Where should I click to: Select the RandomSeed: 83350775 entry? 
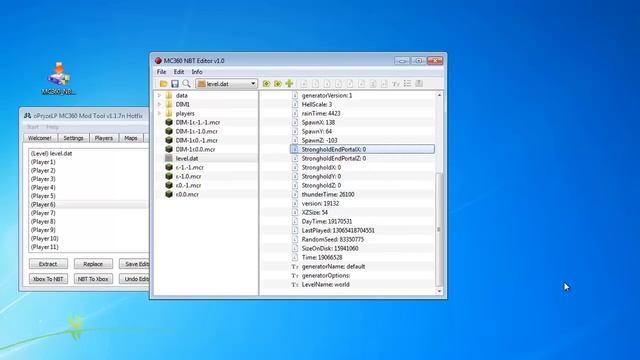click(x=333, y=239)
